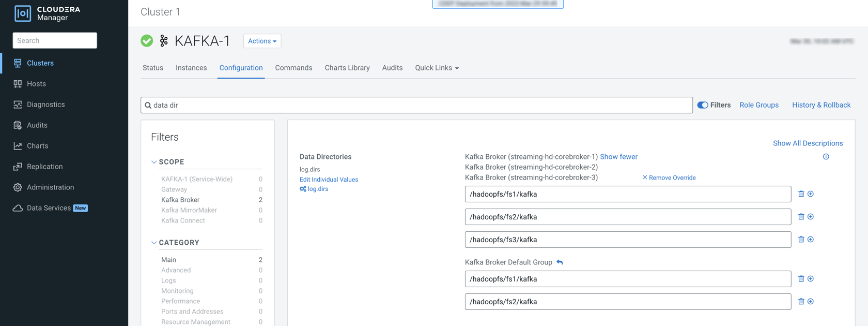Open the Actions dropdown for KAFKA-1
Image resolution: width=868 pixels, height=326 pixels.
click(x=262, y=41)
